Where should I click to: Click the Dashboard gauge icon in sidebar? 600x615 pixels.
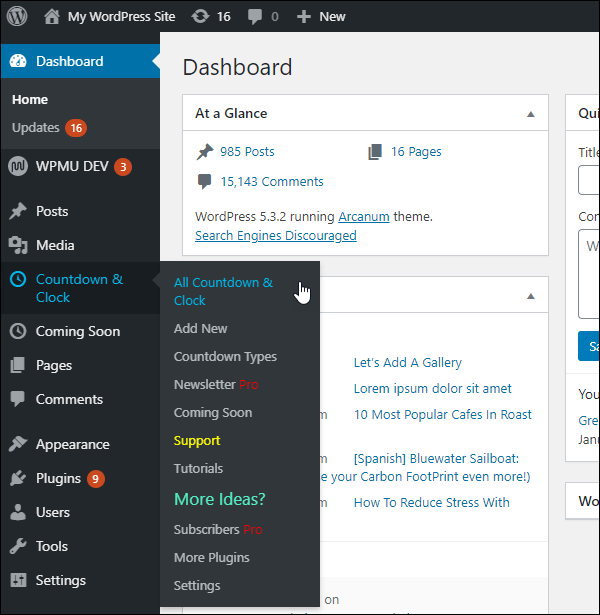click(18, 61)
